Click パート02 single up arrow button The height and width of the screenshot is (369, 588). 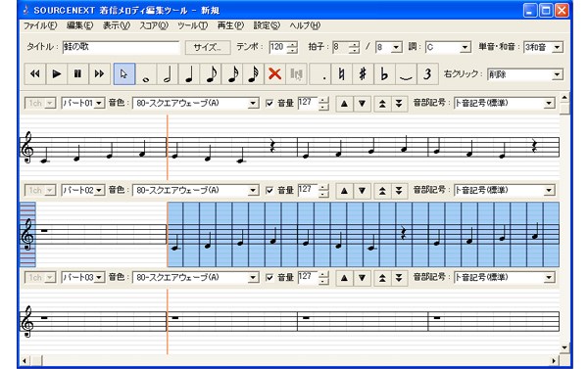pyautogui.click(x=344, y=191)
